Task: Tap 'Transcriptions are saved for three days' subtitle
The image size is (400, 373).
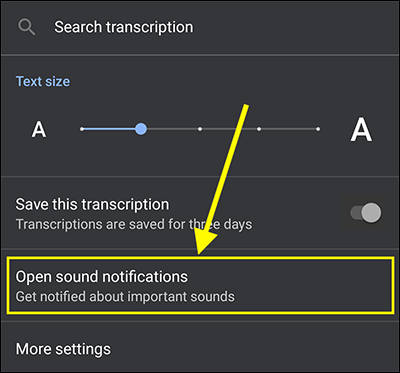Action: (134, 224)
